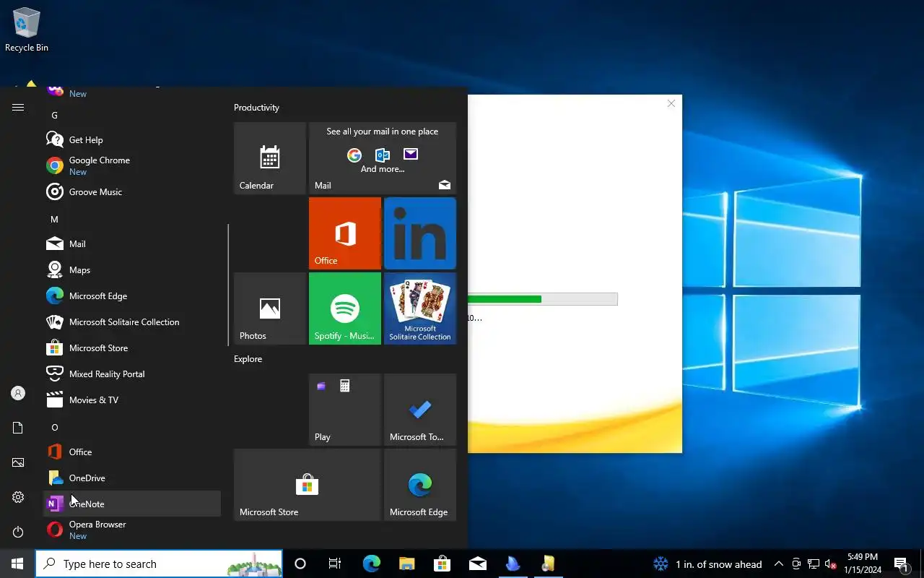The height and width of the screenshot is (578, 924).
Task: Open Recycle Bin on desktop
Action: 27,30
